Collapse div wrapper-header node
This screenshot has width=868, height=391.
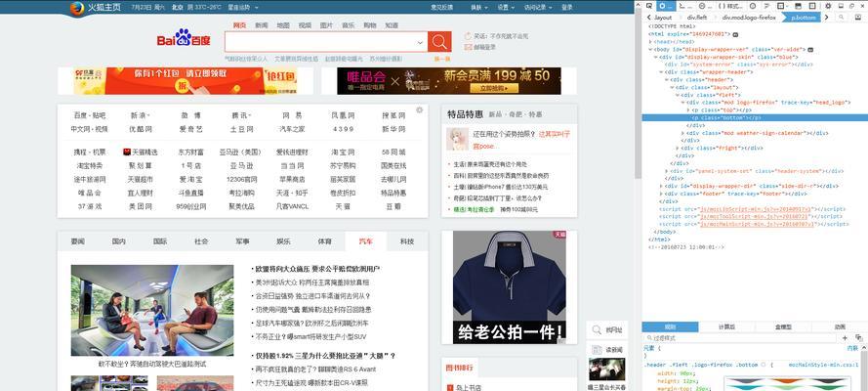(x=662, y=72)
